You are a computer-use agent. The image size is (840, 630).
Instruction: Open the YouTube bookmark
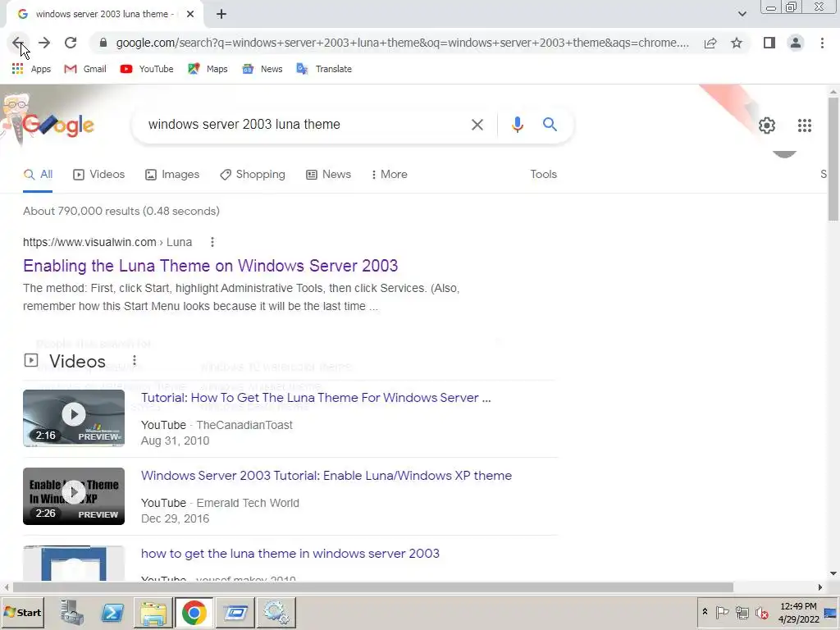point(147,69)
